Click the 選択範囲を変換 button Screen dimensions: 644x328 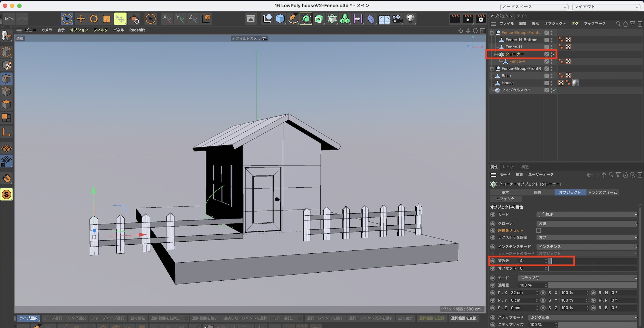[x=463, y=318]
